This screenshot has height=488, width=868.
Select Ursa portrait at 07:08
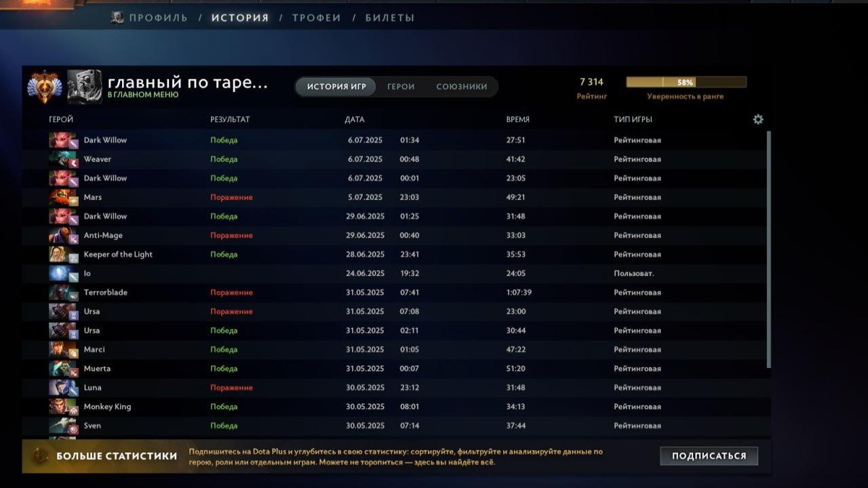click(64, 311)
